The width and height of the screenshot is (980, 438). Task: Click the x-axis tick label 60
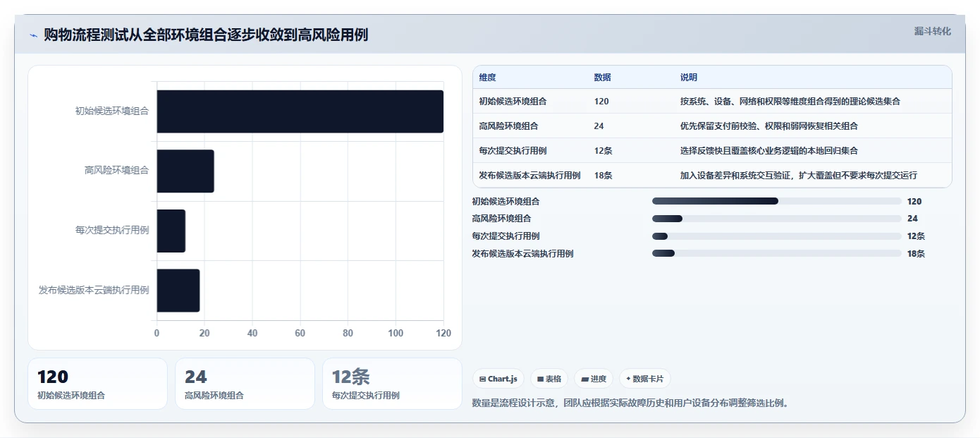pos(300,334)
